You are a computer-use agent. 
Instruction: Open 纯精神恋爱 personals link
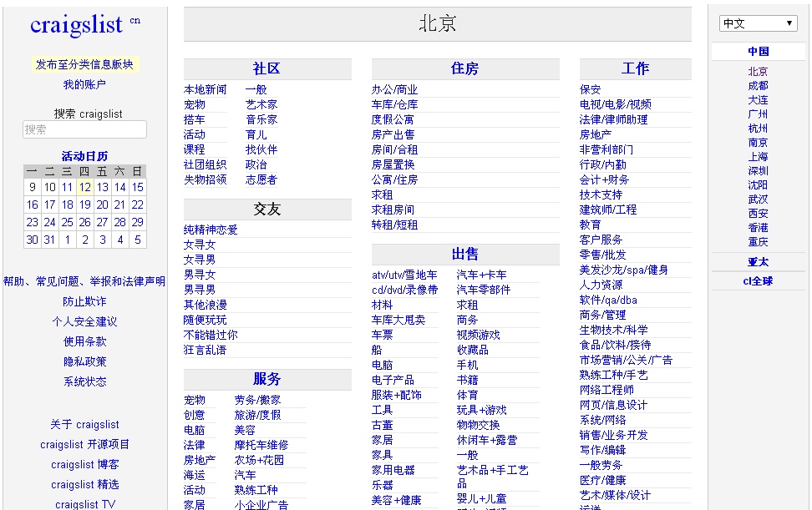point(211,230)
